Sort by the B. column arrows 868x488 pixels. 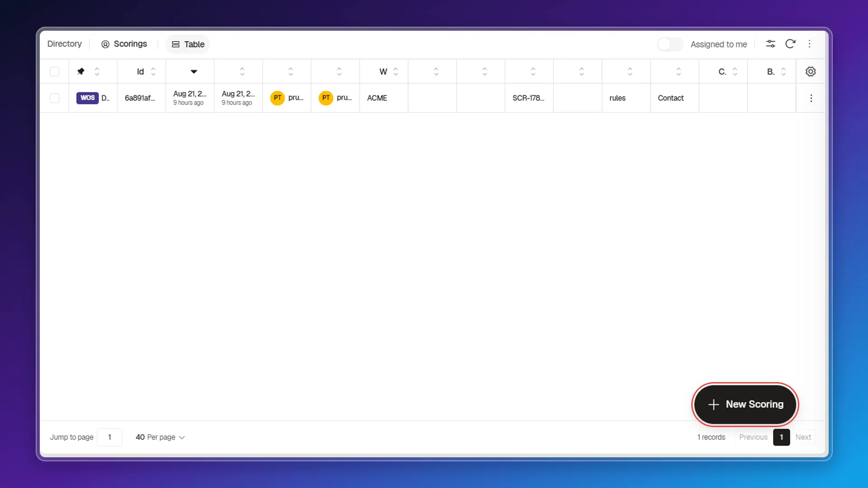point(783,71)
